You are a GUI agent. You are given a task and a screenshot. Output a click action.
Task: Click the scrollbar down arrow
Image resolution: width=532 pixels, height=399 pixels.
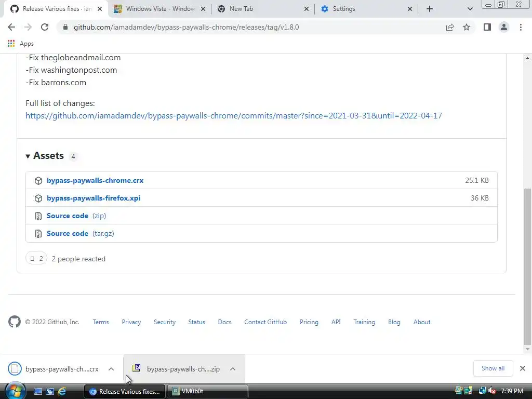click(527, 349)
